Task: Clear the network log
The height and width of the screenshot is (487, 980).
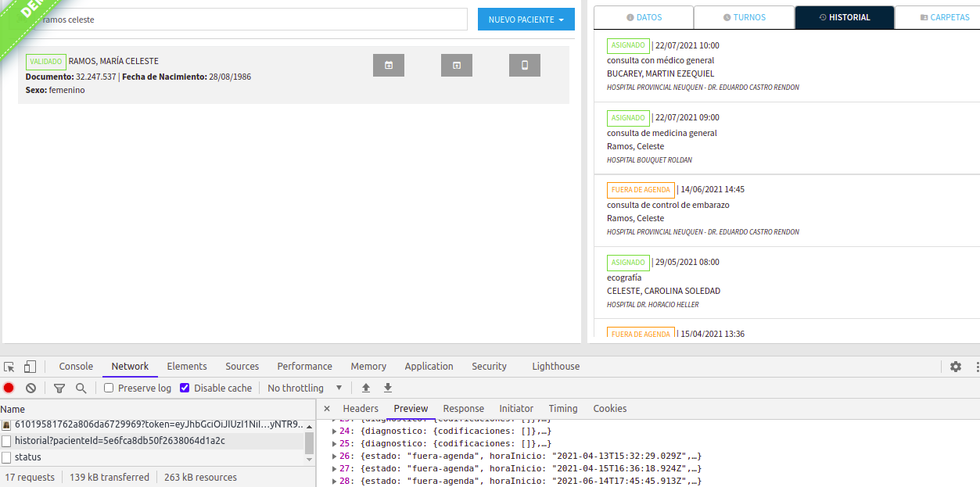Action: click(31, 388)
